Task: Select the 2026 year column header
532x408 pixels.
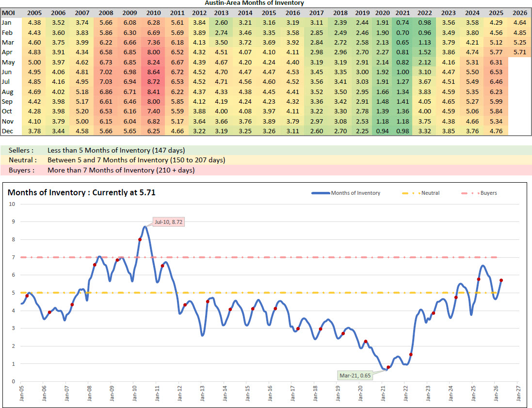Action: click(519, 12)
